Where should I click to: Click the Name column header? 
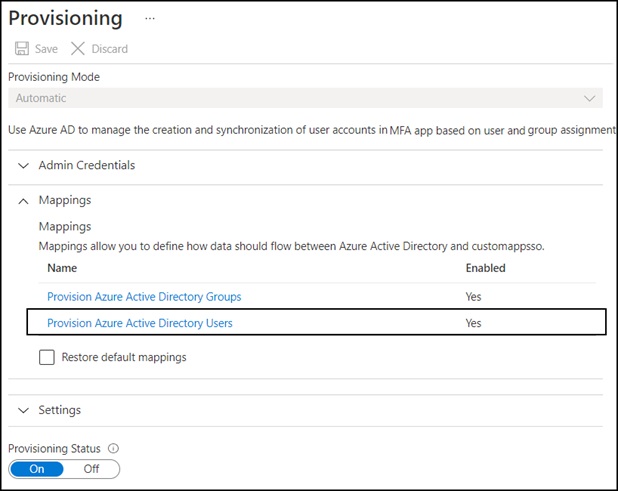62,268
